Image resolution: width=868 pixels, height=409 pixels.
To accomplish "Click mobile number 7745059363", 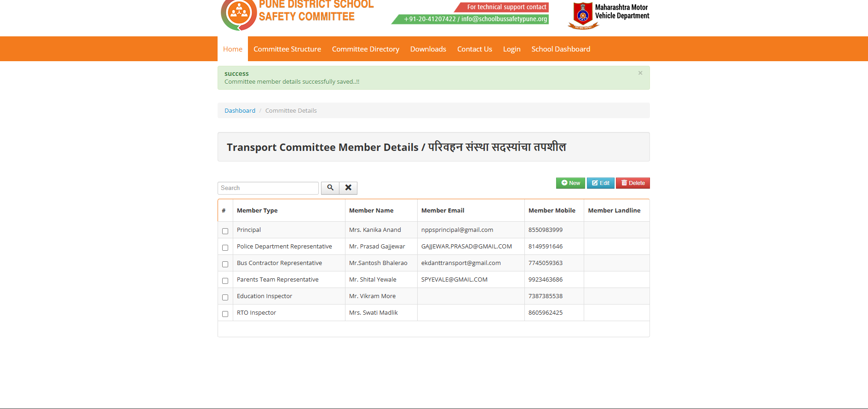I will [546, 263].
